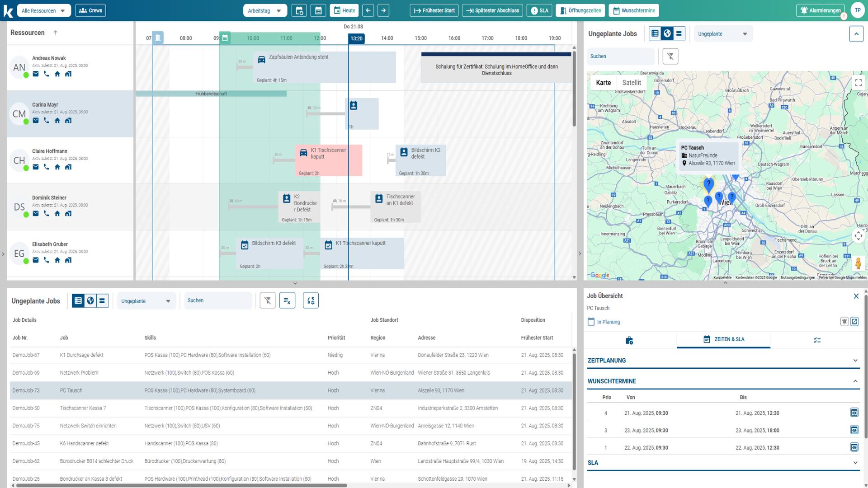Click the 13:20 current time marker
The width and height of the screenshot is (868, 488).
tap(356, 38)
